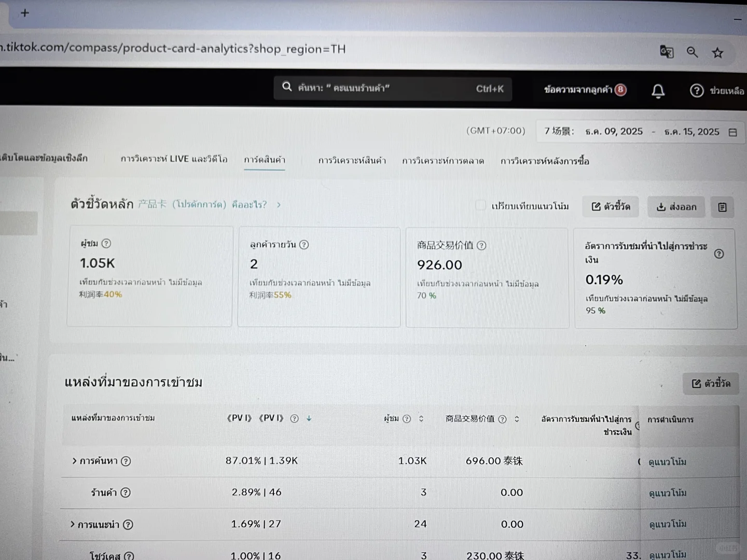Screen dimensions: 747x560
Task: Click the แหล่งที่มาของการเข้าชม section heading
Action: coord(133,382)
